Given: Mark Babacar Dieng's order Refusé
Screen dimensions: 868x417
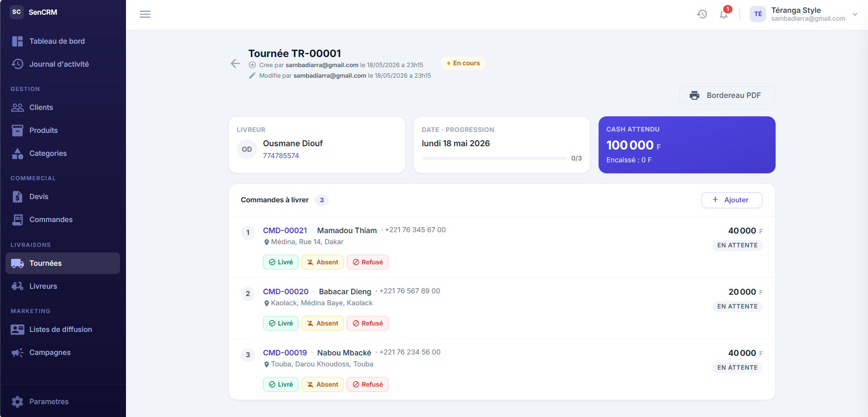Looking at the screenshot, I should [x=367, y=323].
